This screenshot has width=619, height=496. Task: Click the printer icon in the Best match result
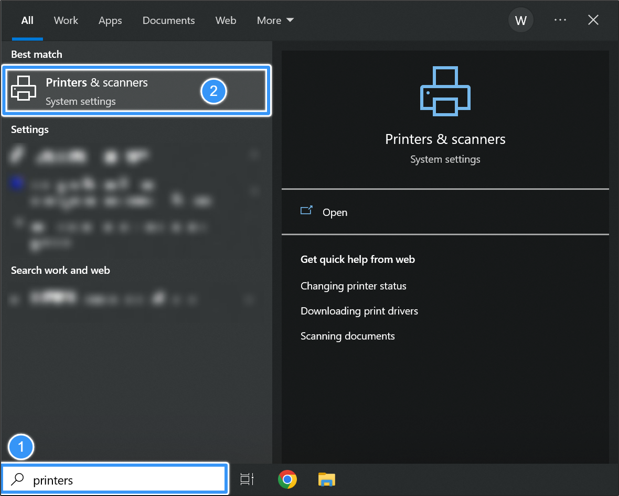coord(24,91)
